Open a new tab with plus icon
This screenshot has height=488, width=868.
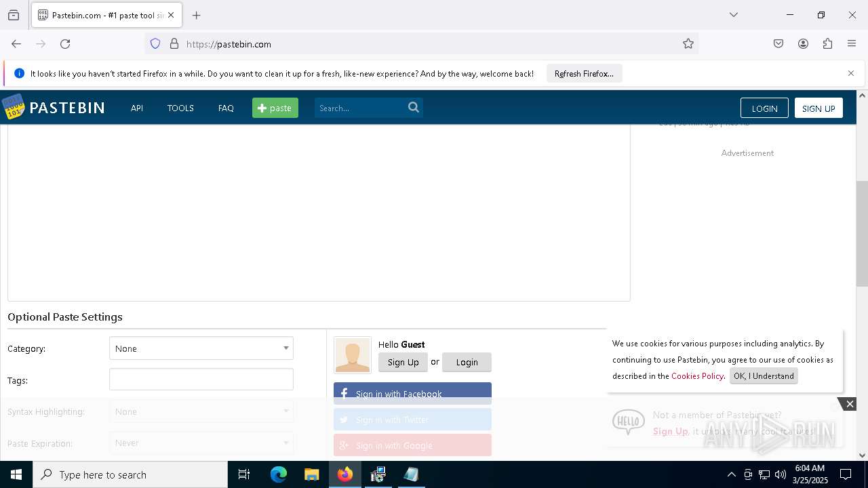(197, 15)
